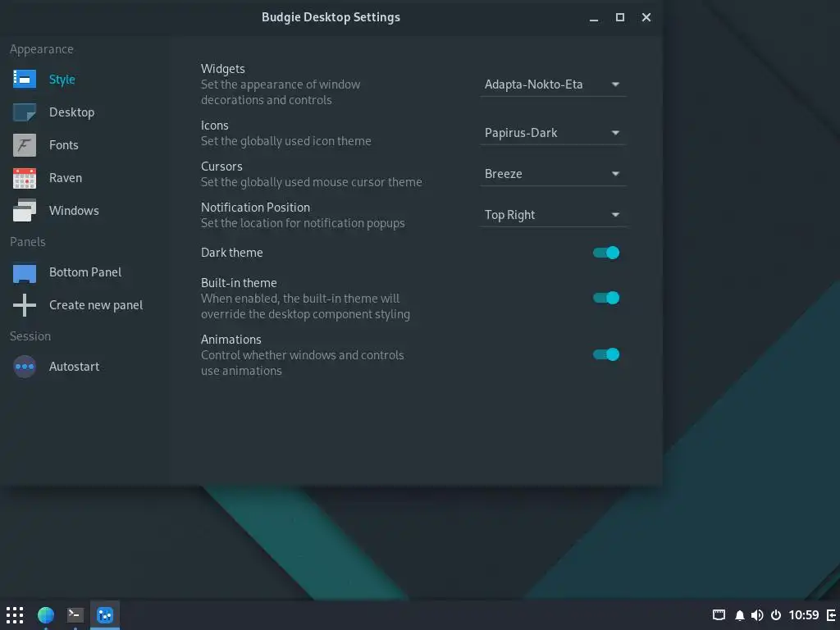Select Windows in the sidebar
The width and height of the screenshot is (840, 630).
74,211
